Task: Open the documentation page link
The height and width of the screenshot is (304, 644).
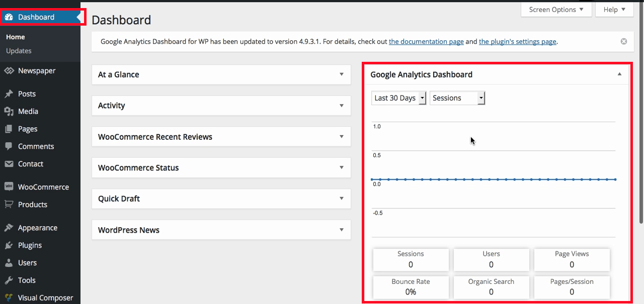Action: coord(426,42)
